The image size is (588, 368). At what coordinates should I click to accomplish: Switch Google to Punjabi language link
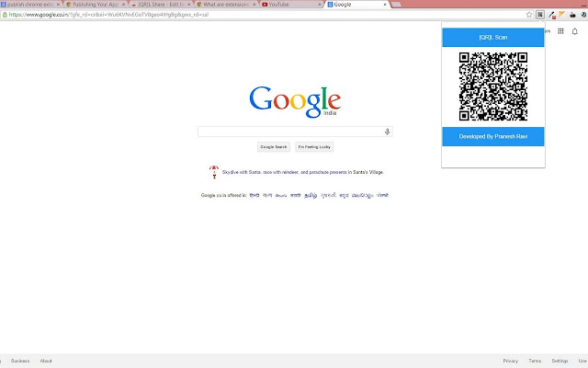[x=382, y=195]
